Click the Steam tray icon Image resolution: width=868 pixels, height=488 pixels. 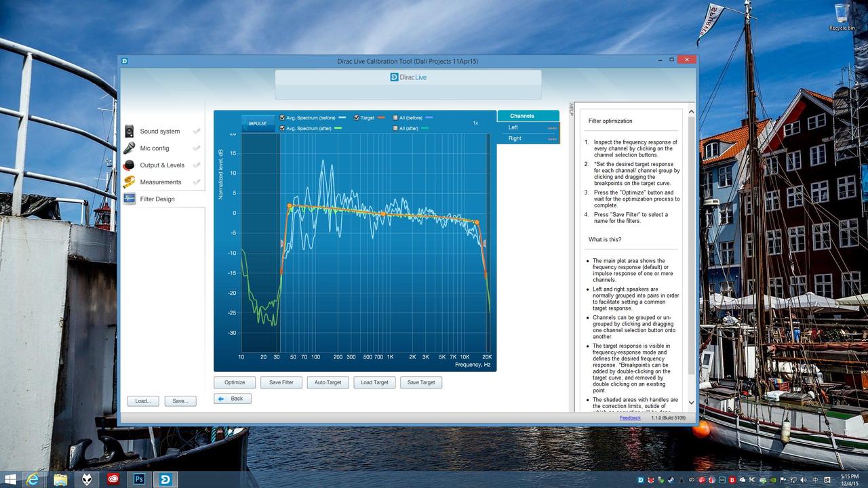[670, 480]
